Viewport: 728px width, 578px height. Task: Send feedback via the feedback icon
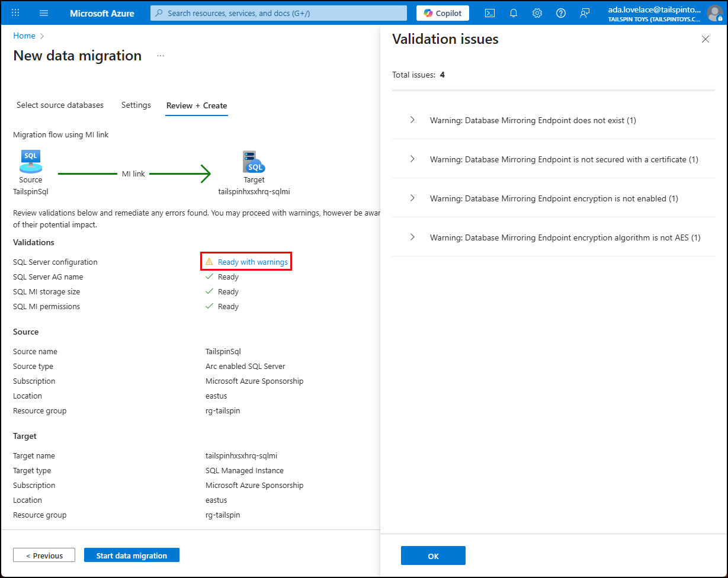tap(585, 12)
